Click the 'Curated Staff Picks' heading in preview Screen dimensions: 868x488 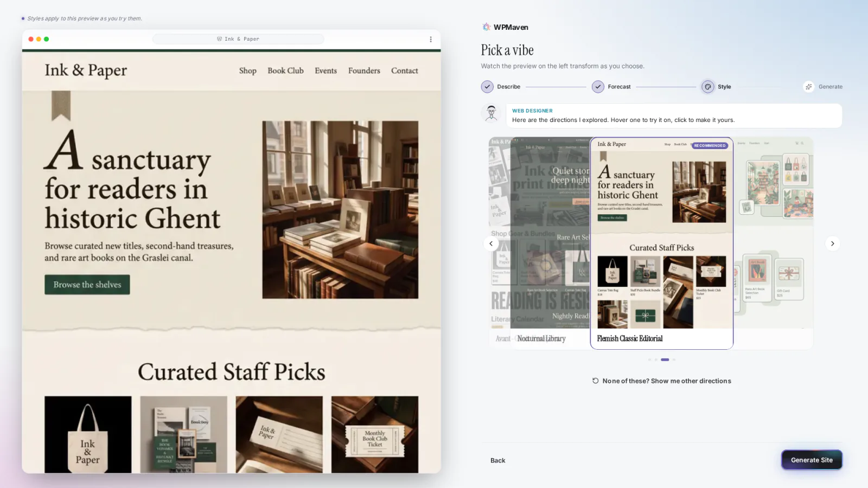[232, 372]
